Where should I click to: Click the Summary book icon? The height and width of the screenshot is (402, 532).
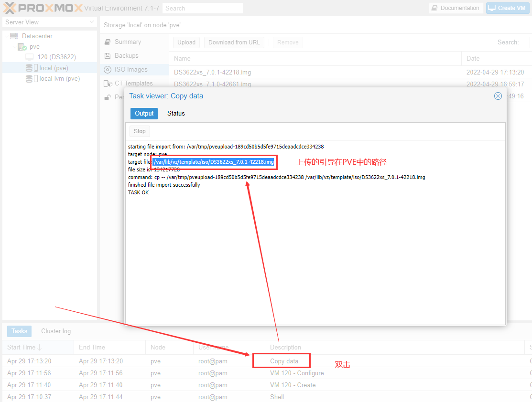[x=108, y=42]
